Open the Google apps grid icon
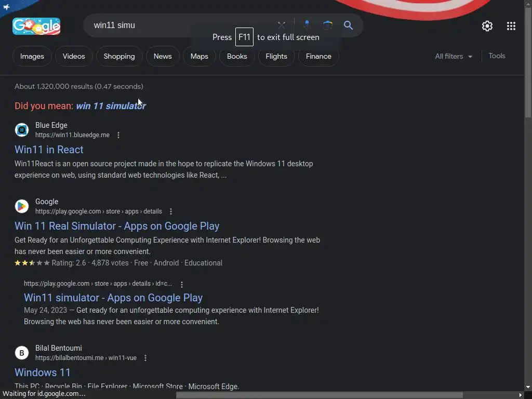This screenshot has width=532, height=399. tap(511, 26)
